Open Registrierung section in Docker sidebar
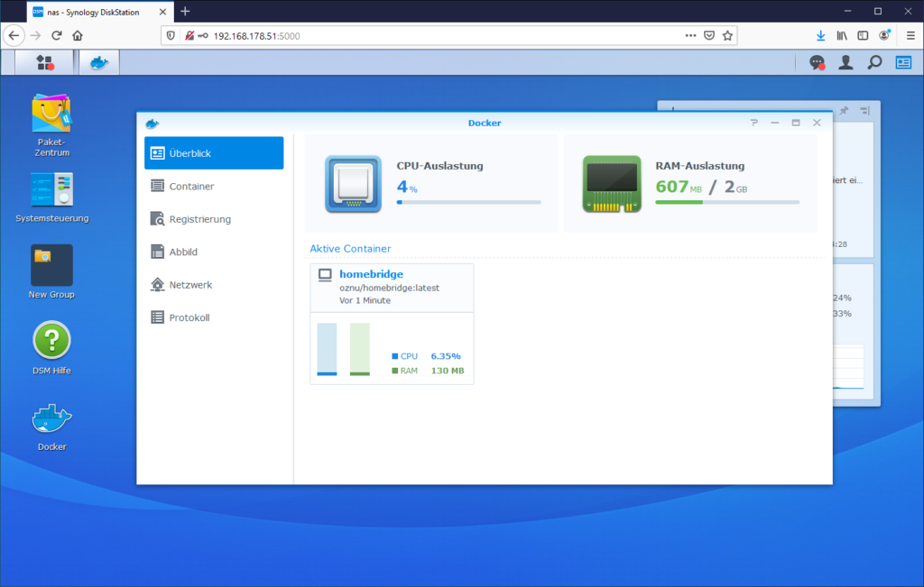 point(214,219)
